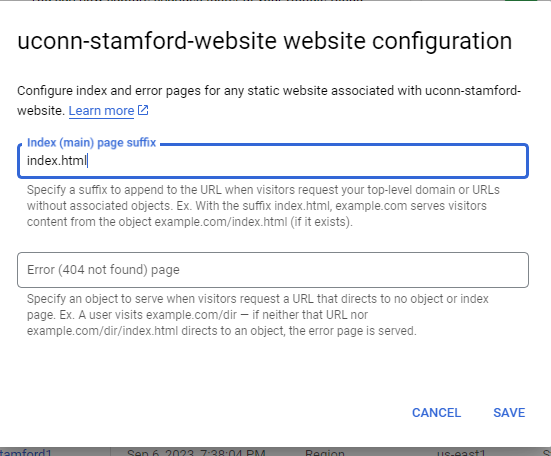This screenshot has width=551, height=456.
Task: Click 'example.com/index.html (if it exists)' hint text
Action: point(253,222)
